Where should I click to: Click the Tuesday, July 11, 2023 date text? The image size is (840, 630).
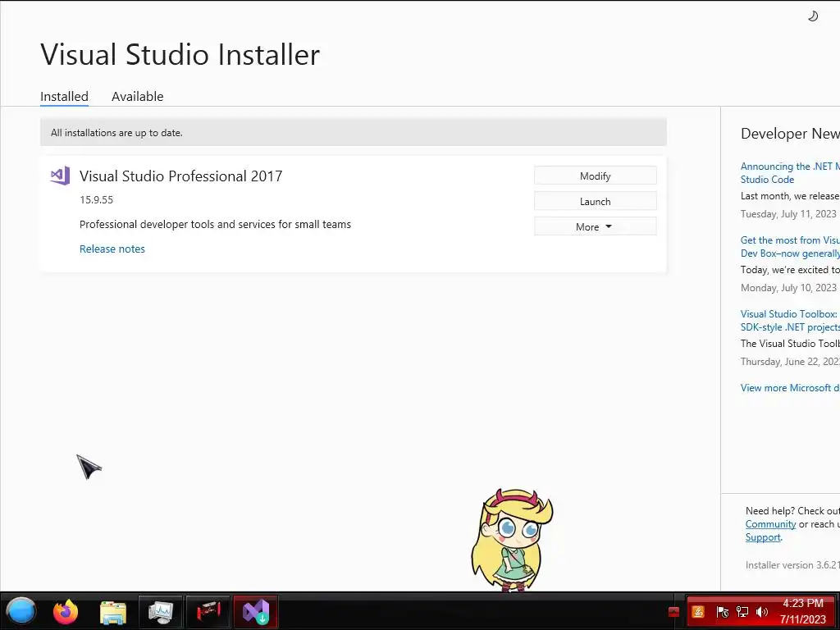point(788,214)
